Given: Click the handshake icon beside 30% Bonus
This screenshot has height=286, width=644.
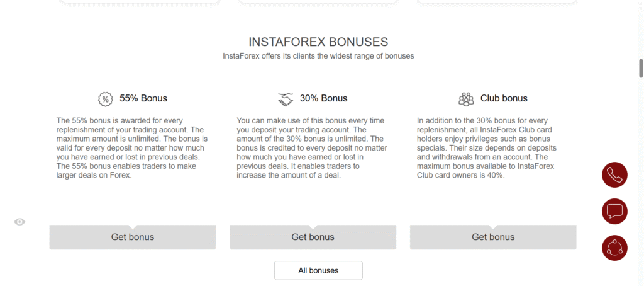Looking at the screenshot, I should coord(286,99).
